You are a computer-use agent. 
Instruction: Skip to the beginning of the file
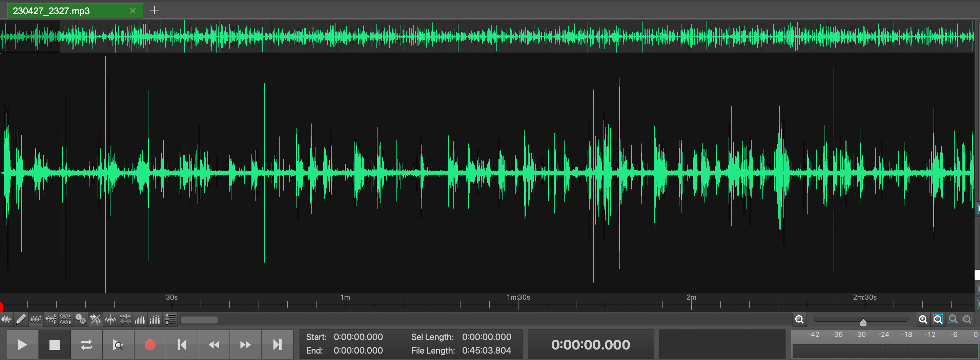182,345
